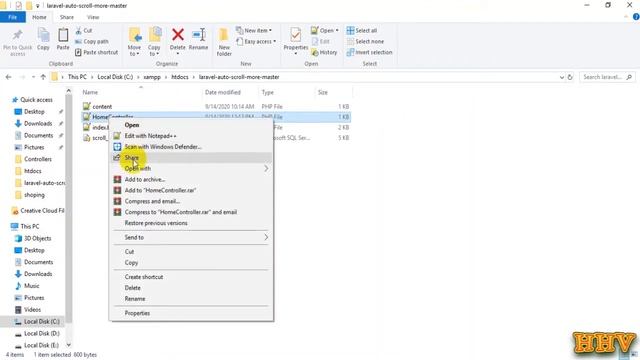
Task: Create a New folder from ribbon
Action: click(224, 42)
